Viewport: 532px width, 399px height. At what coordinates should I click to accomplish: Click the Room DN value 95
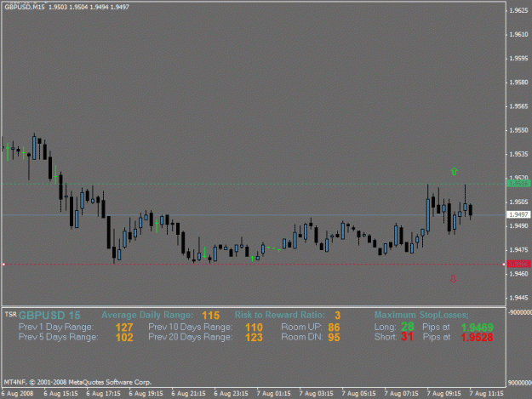pos(334,337)
